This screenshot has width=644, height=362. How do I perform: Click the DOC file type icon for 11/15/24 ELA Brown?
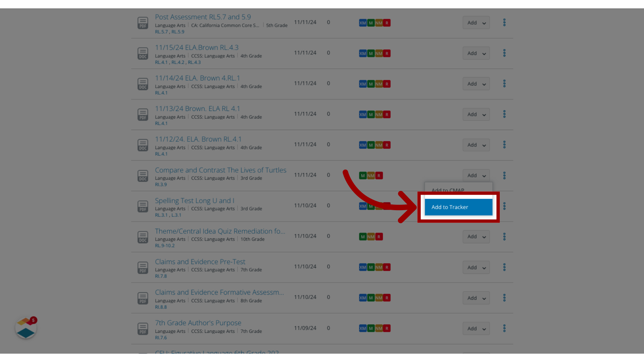[143, 53]
